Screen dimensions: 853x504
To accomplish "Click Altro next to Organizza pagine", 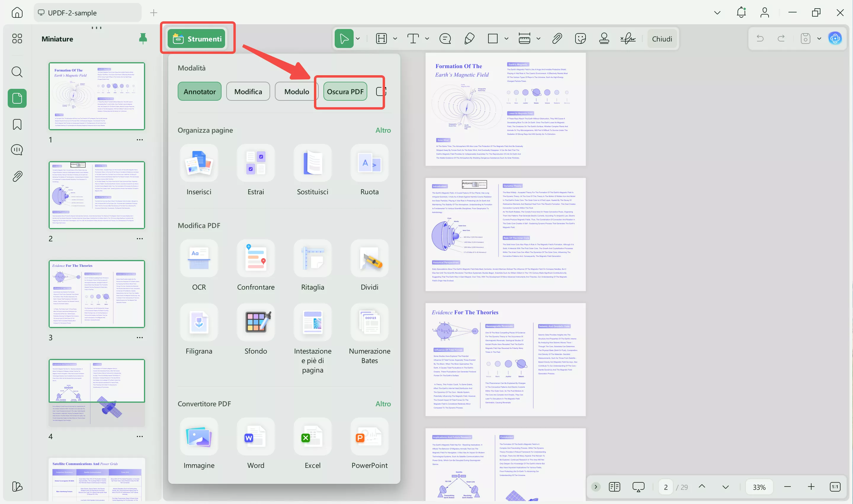I will click(383, 130).
